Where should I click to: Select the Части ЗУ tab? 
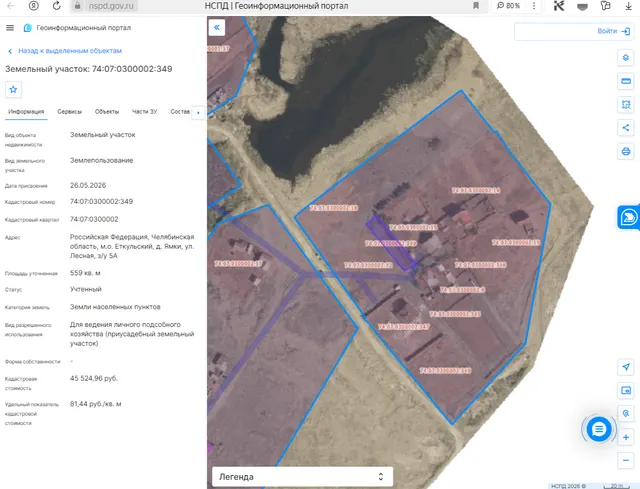pos(144,111)
